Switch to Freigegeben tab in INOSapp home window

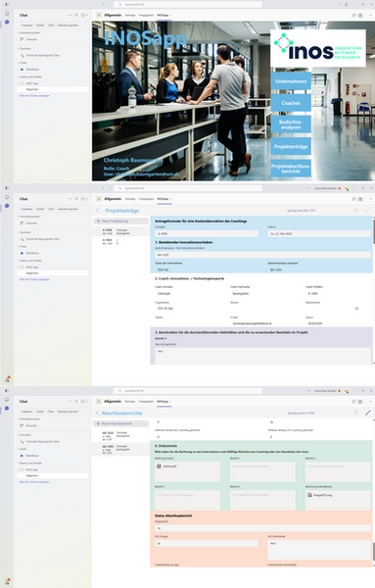[x=146, y=15]
